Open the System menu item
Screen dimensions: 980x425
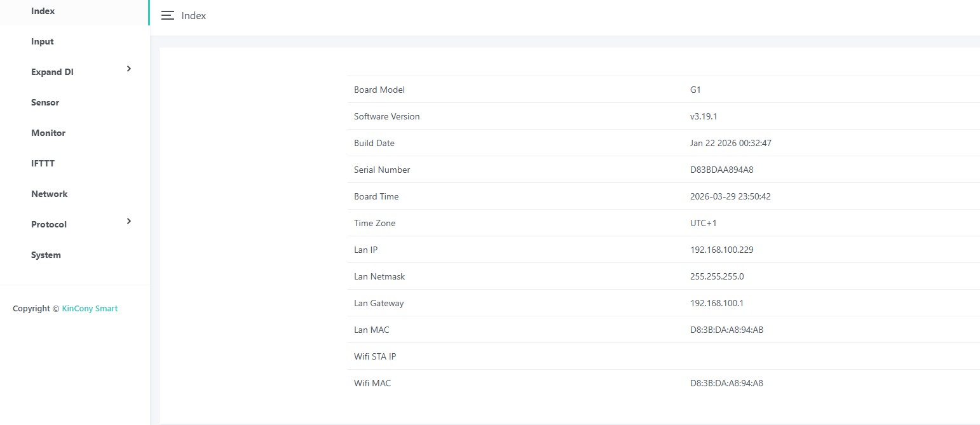(46, 255)
